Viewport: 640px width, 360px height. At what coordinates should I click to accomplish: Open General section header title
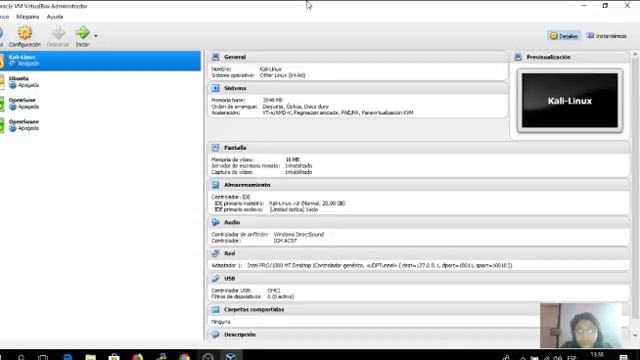tap(235, 57)
